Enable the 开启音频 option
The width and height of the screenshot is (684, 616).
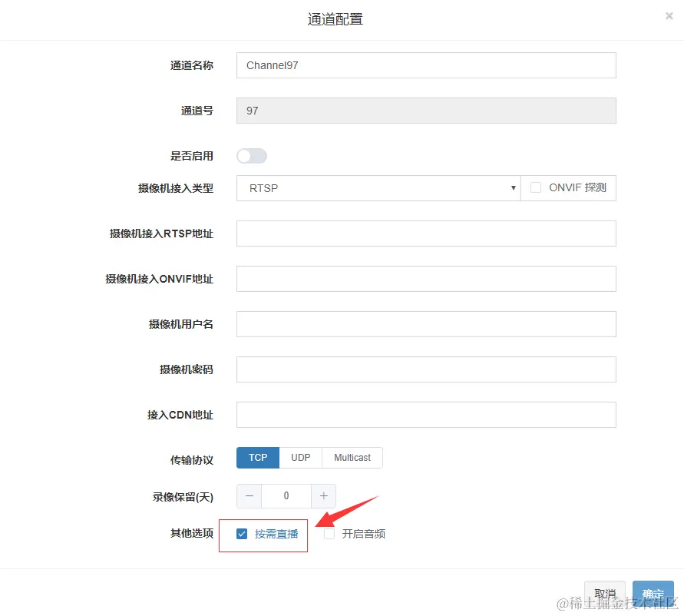[x=328, y=533]
